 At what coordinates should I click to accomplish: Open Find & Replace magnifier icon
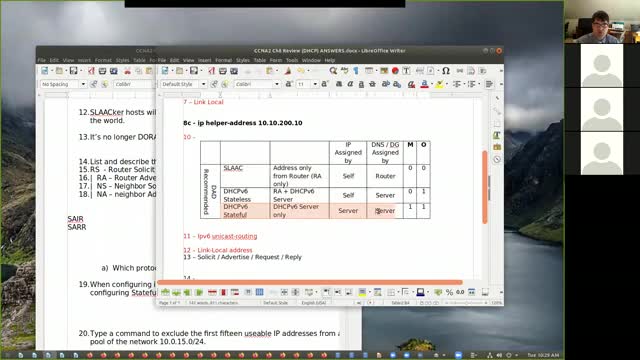point(333,71)
